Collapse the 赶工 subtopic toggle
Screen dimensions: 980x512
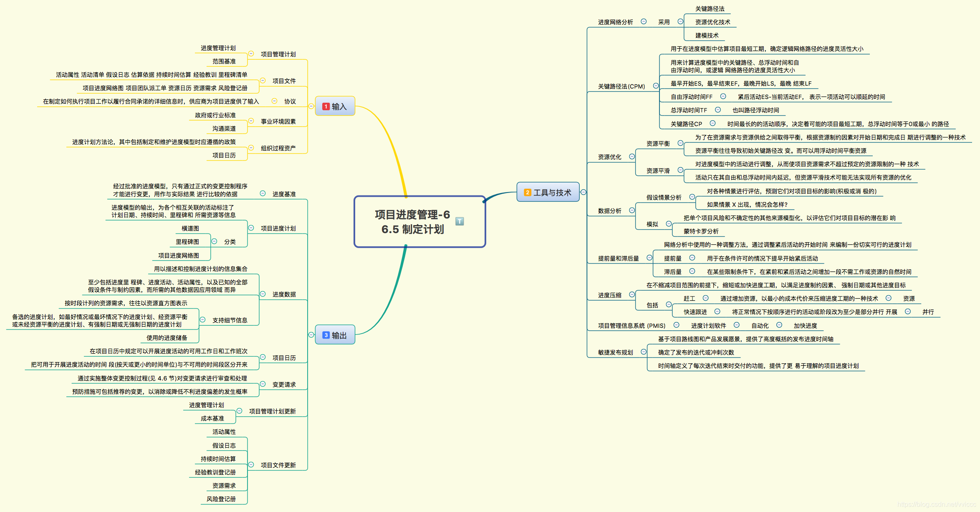[x=705, y=298]
